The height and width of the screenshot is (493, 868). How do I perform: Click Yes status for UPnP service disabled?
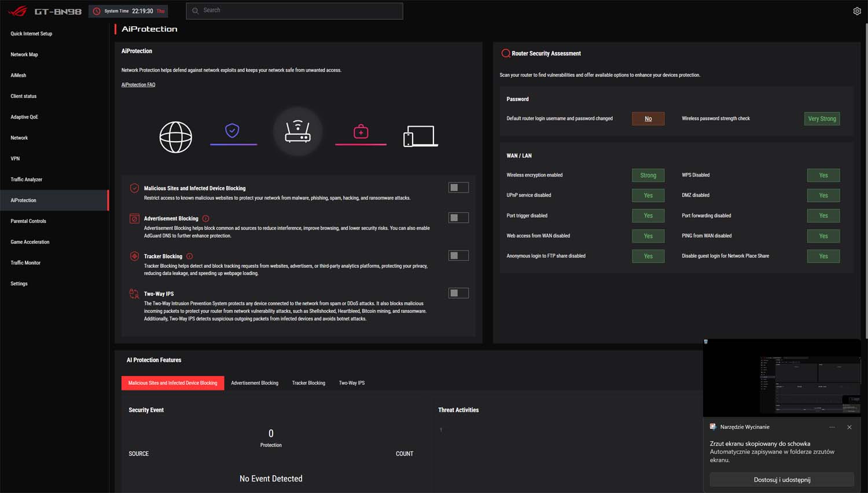click(x=648, y=196)
